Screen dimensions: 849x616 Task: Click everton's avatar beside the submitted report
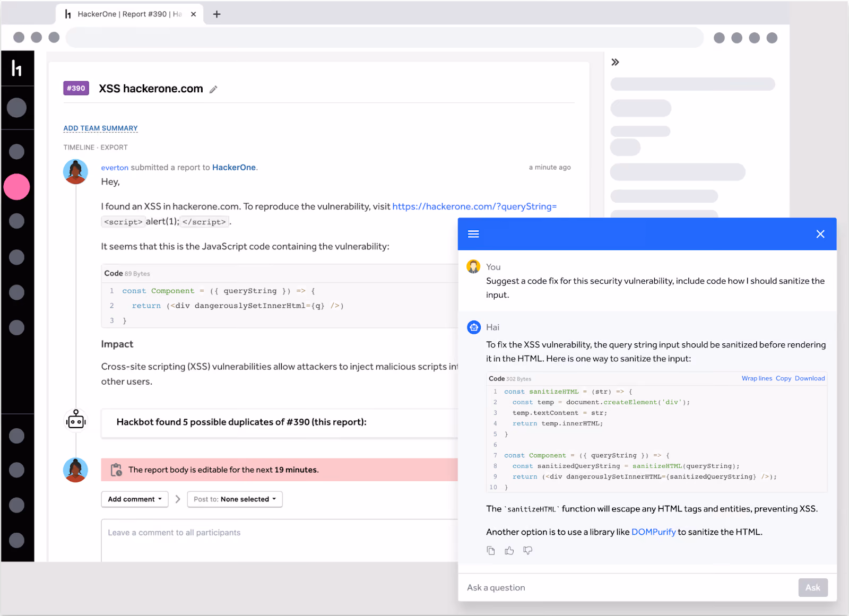[75, 172]
